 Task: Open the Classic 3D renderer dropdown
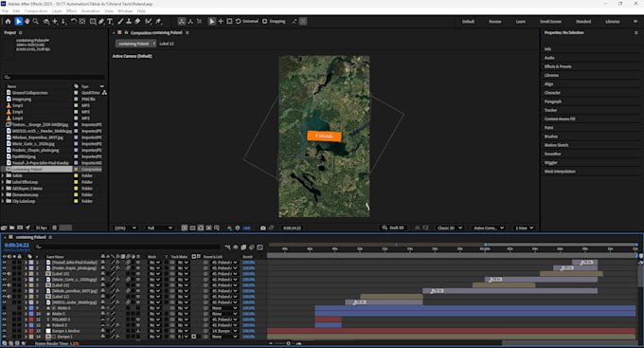click(x=450, y=228)
